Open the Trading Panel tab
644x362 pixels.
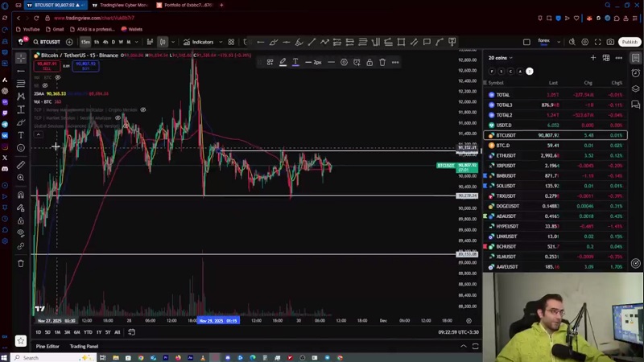coord(84,346)
